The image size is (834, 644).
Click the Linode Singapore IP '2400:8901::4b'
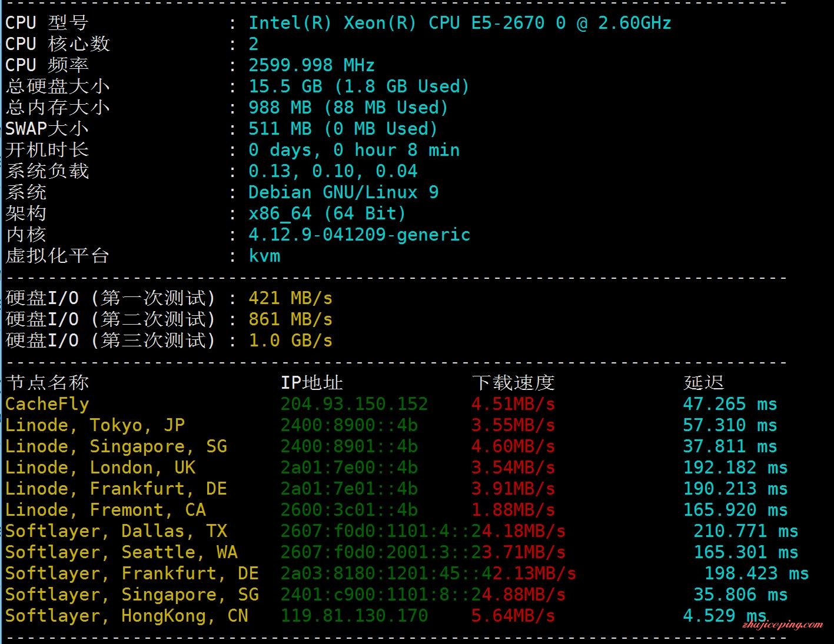pyautogui.click(x=348, y=446)
